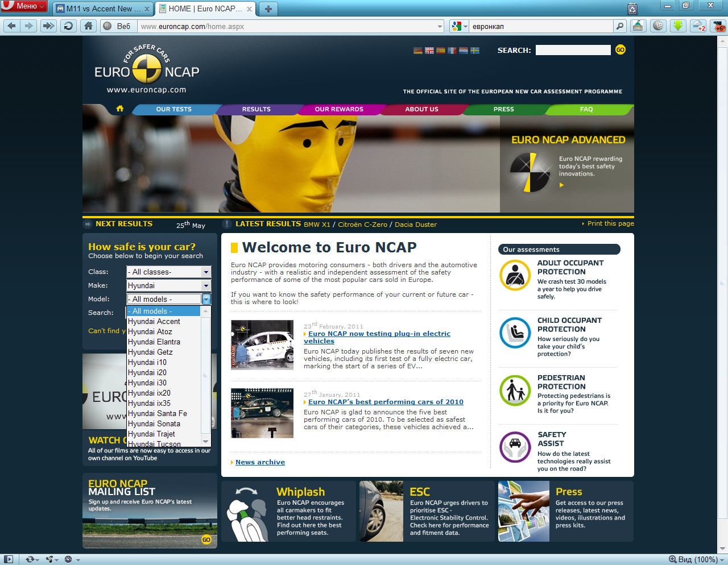728x565 pixels.
Task: Reload the page with the refresh icon
Action: (x=69, y=26)
